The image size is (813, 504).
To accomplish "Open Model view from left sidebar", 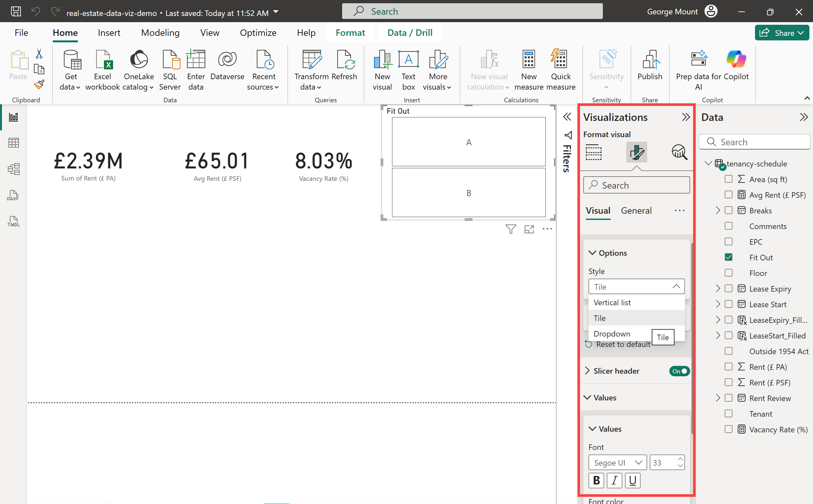I will pyautogui.click(x=13, y=169).
